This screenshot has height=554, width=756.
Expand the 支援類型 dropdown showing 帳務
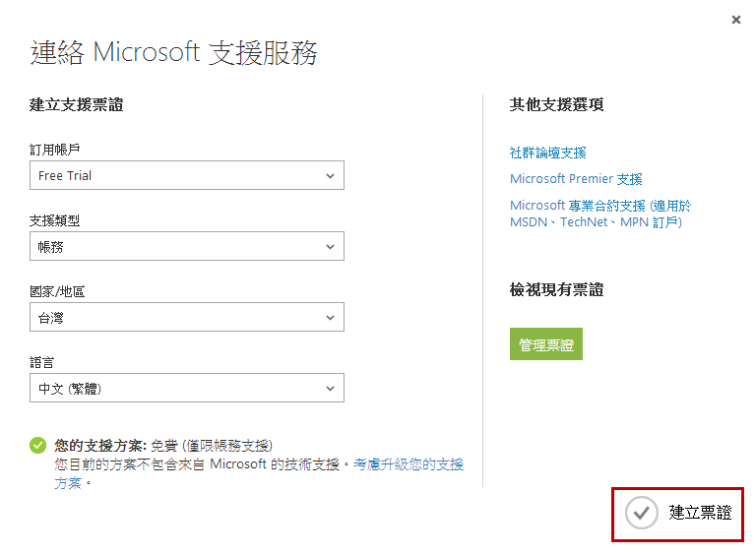(x=187, y=246)
